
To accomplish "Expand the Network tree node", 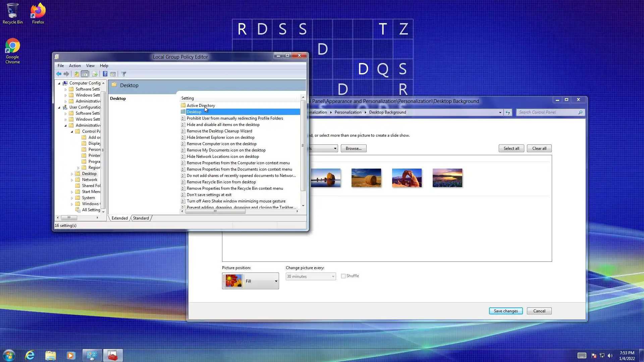I will 72,180.
